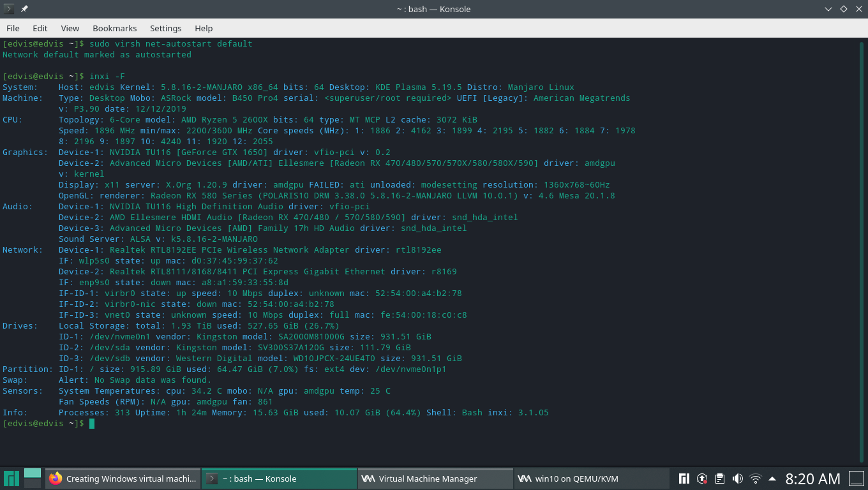This screenshot has width=868, height=490.
Task: Click 'Mesa 20.1.8' OpenGL version
Action: 587,196
